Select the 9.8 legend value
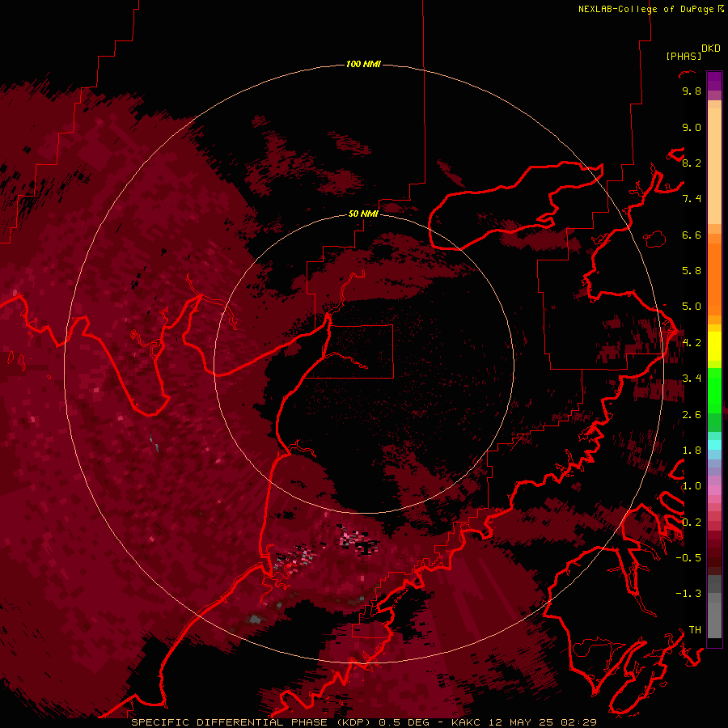The width and height of the screenshot is (728, 728). tap(692, 91)
